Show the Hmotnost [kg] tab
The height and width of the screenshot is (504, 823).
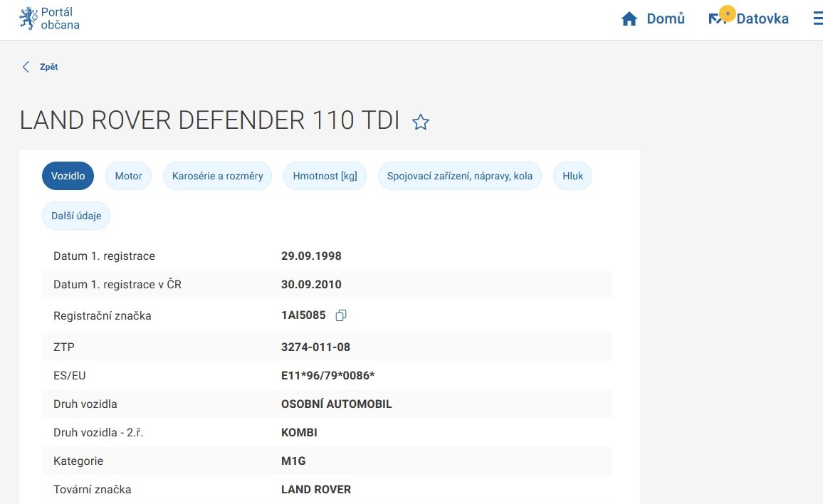click(x=325, y=176)
